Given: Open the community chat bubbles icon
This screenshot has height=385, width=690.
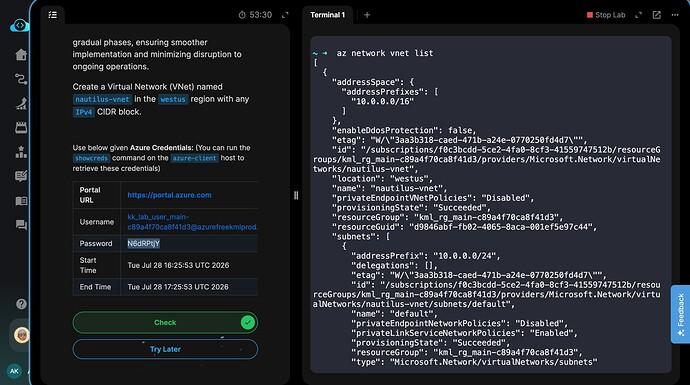Looking at the screenshot, I should pos(21,225).
